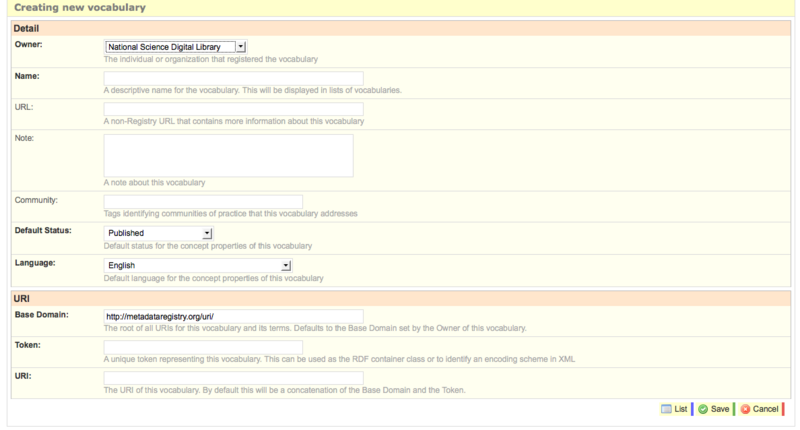Image resolution: width=800 pixels, height=430 pixels.
Task: Open the Owner dropdown list
Action: (x=176, y=47)
